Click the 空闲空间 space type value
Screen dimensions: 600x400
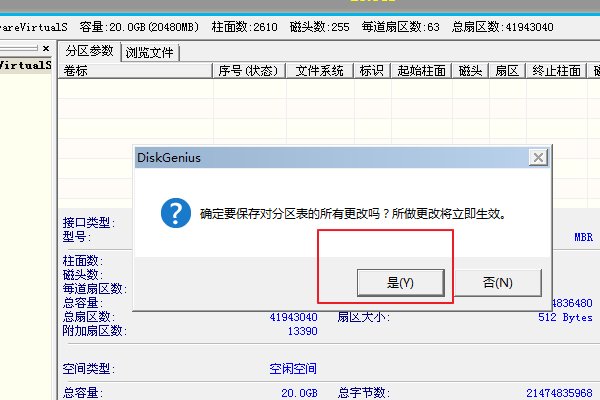click(293, 369)
